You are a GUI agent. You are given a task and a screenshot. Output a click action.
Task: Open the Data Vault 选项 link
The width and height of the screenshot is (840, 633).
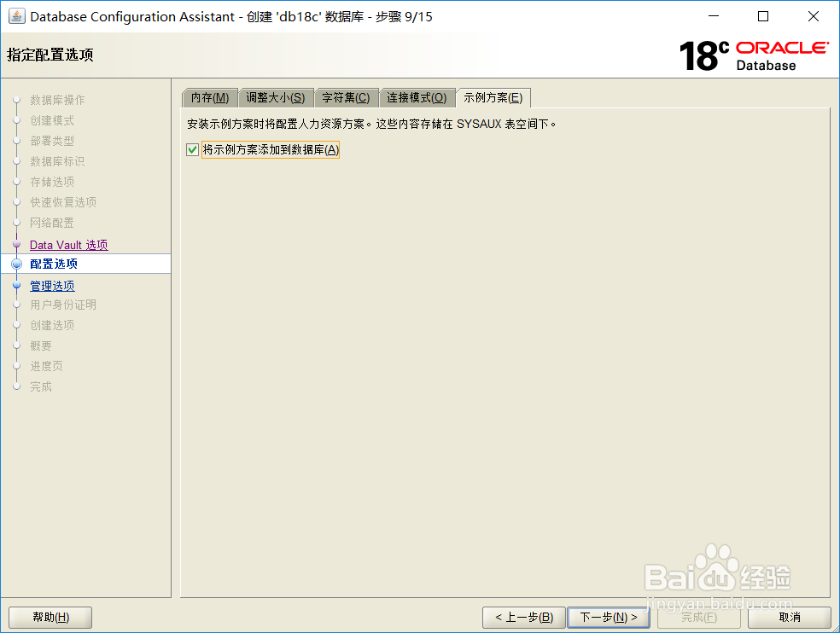tap(68, 245)
